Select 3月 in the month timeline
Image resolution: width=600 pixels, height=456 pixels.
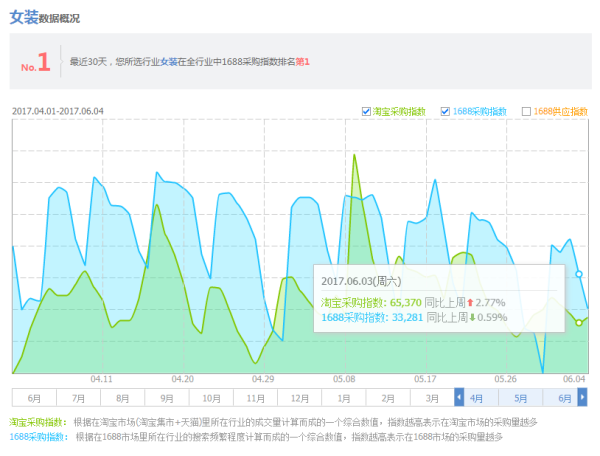pos(431,397)
